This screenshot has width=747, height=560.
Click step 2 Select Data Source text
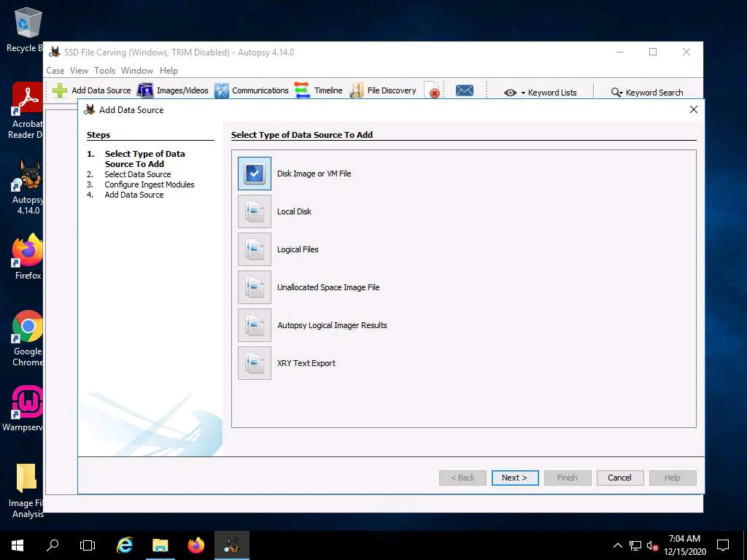pyautogui.click(x=138, y=174)
